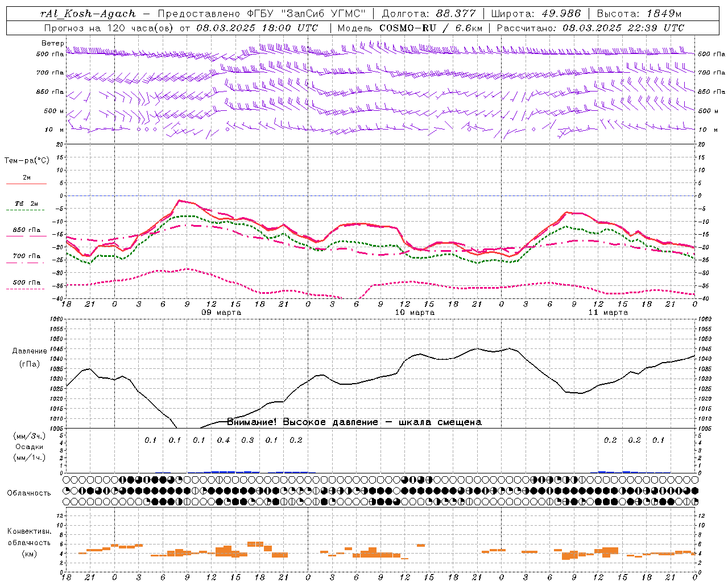This screenshot has width=728, height=582.
Task: Select the Конвективн. label of convective cloud panel
Action: coord(29,532)
